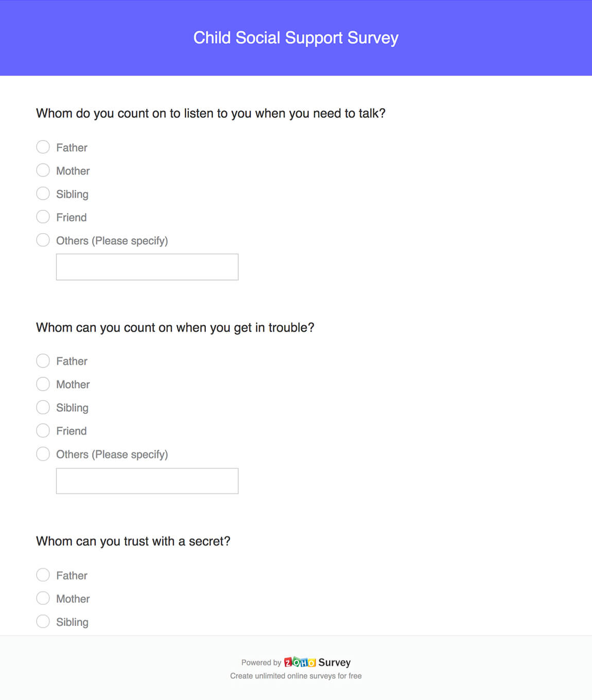Click the Others specify field under the trouble question
The width and height of the screenshot is (592, 700).
coord(147,480)
